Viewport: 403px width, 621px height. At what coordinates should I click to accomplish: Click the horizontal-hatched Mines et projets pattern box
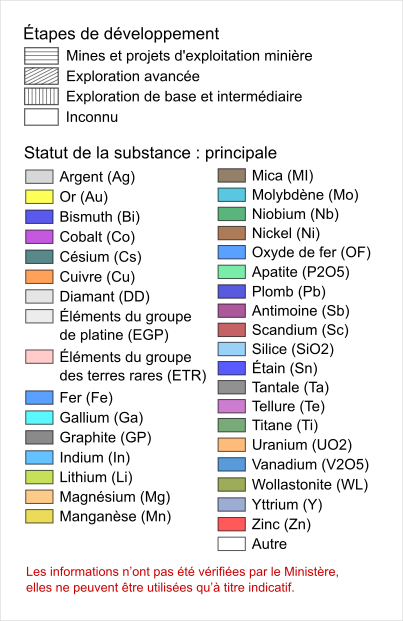pyautogui.click(x=41, y=56)
